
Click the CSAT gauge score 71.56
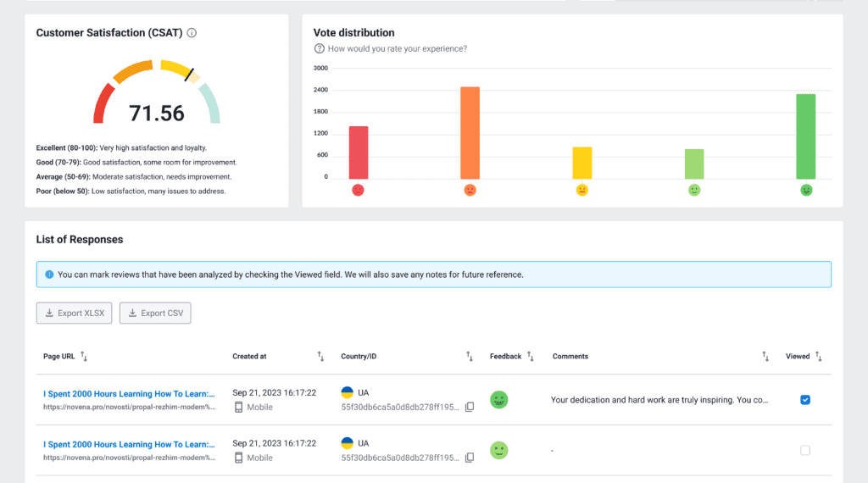click(x=157, y=114)
